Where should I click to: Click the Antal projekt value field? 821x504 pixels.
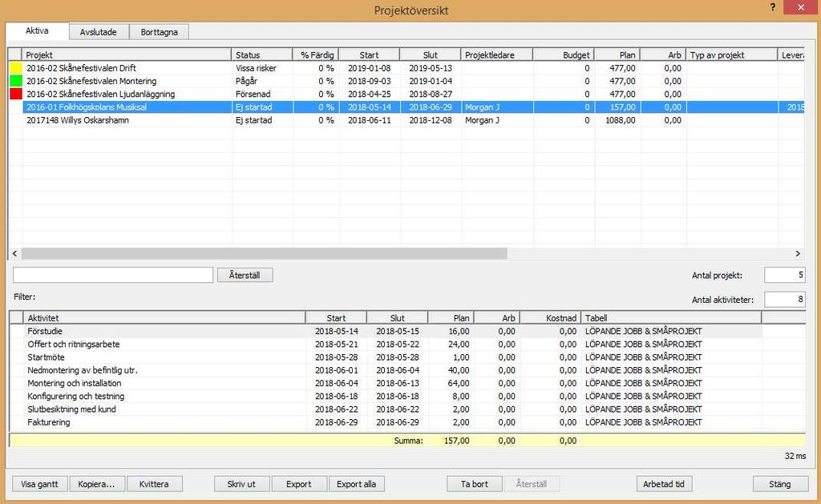coord(784,276)
